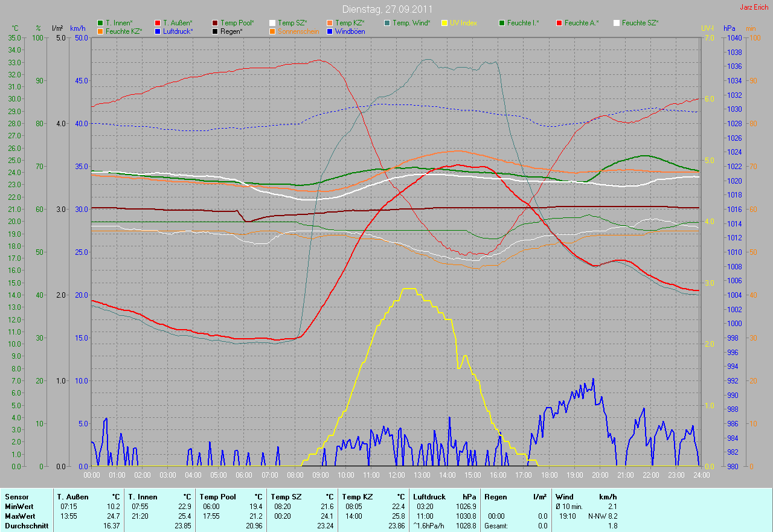Click the '00:00' time axis label
Image resolution: width=773 pixels, height=532 pixels.
[92, 475]
